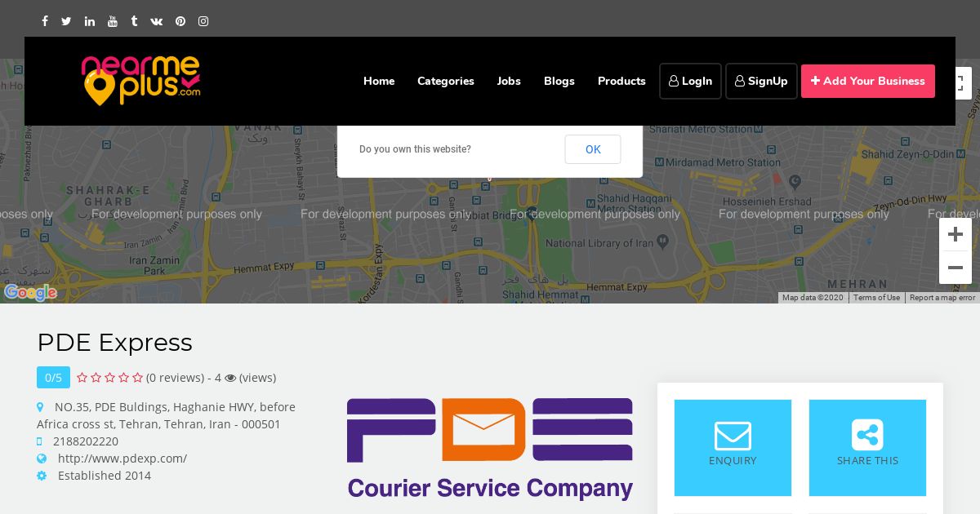Open the Instagram social icon
The width and height of the screenshot is (980, 514).
pyautogui.click(x=203, y=21)
